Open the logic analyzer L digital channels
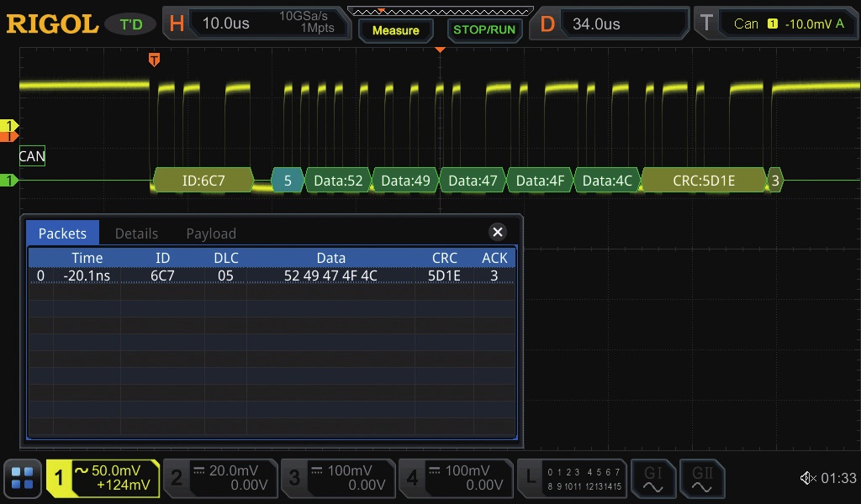The height and width of the screenshot is (504, 861). pyautogui.click(x=572, y=478)
